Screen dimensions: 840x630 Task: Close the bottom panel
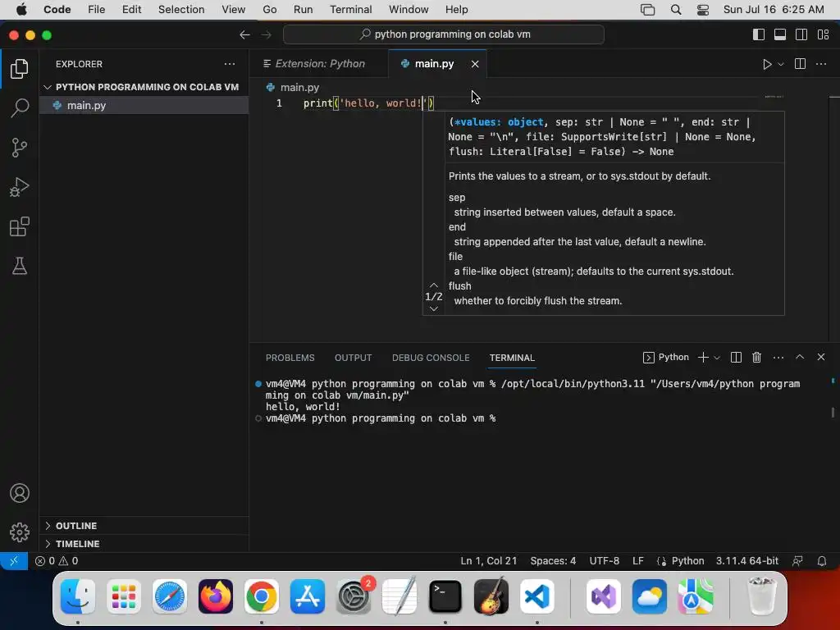(x=820, y=357)
